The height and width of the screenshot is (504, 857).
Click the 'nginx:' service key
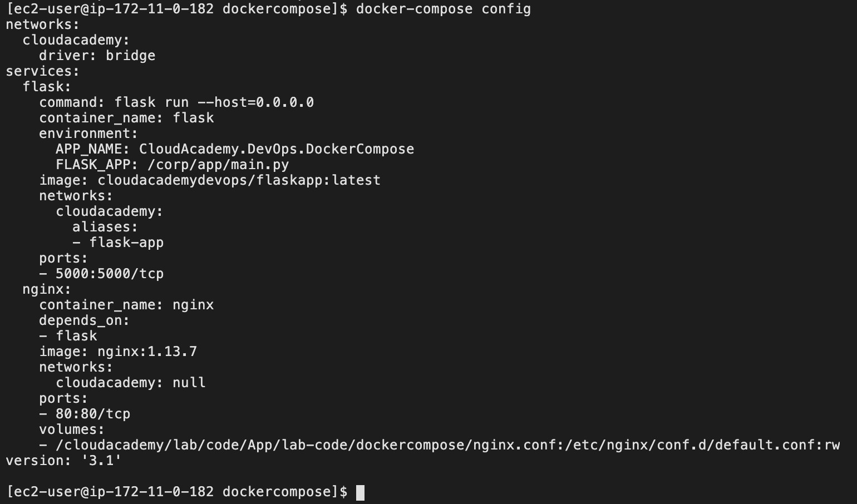[x=47, y=289]
